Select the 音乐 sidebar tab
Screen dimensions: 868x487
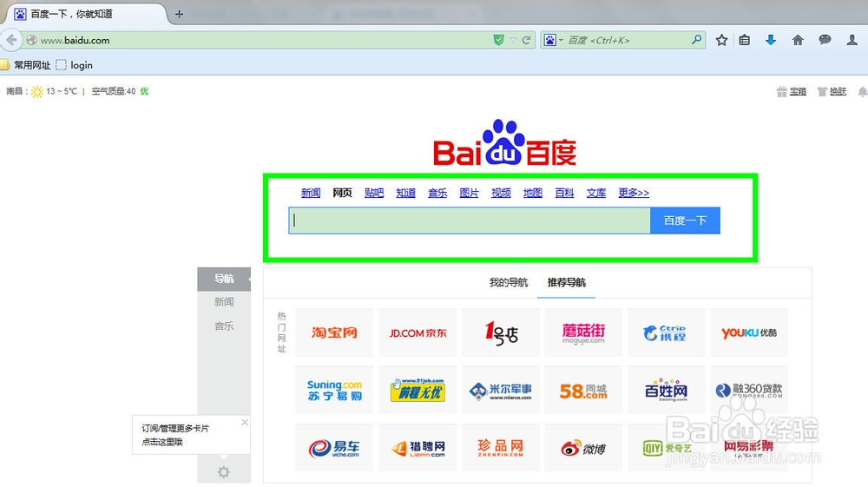(x=224, y=326)
